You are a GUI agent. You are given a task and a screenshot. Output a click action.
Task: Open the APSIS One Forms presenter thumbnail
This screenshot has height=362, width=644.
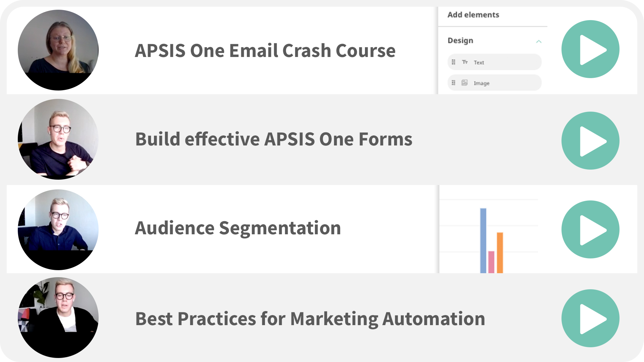pos(58,139)
